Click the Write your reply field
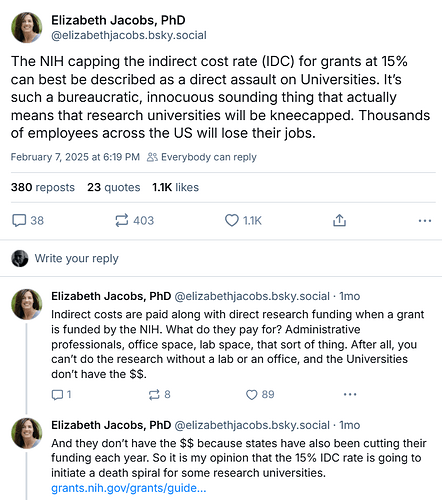442x500 pixels. coord(221,258)
